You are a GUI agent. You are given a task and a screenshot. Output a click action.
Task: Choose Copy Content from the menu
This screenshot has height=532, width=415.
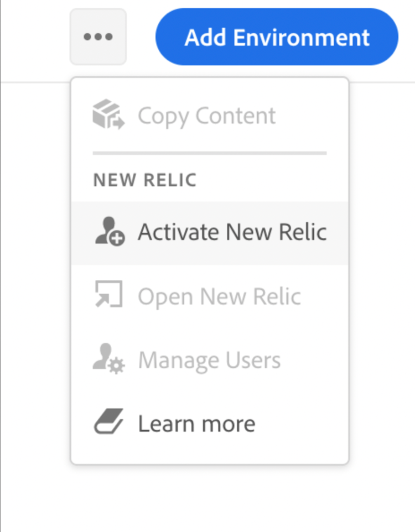tap(210, 116)
